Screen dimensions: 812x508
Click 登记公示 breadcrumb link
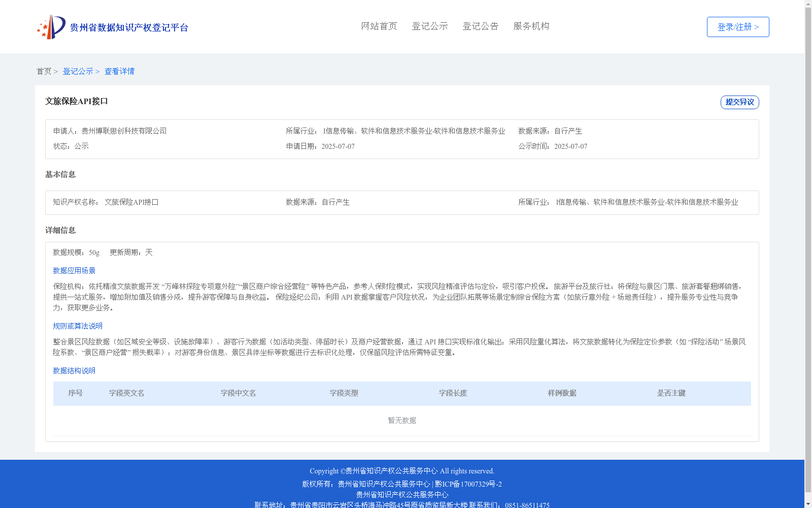(78, 72)
